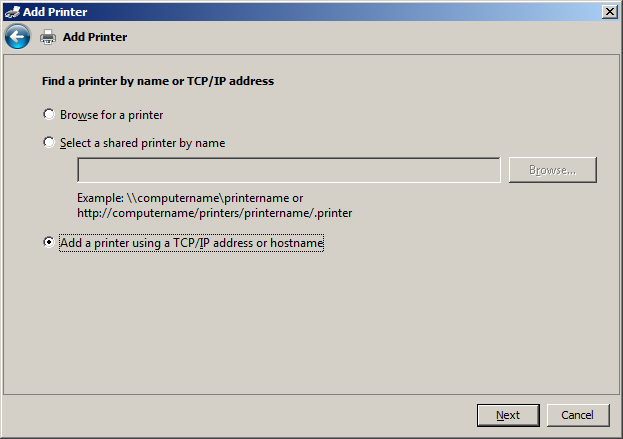Click the bold Add Printer header text
623x439 pixels.
(x=95, y=37)
